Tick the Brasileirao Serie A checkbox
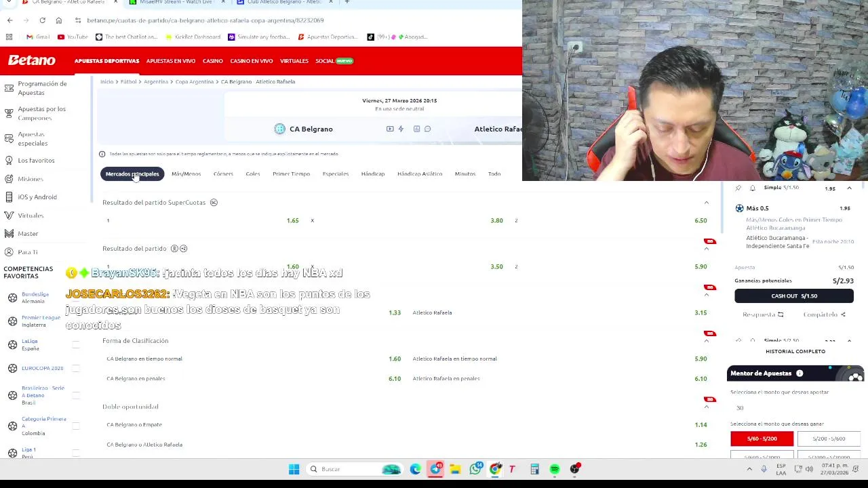The width and height of the screenshot is (868, 488). coord(76,395)
